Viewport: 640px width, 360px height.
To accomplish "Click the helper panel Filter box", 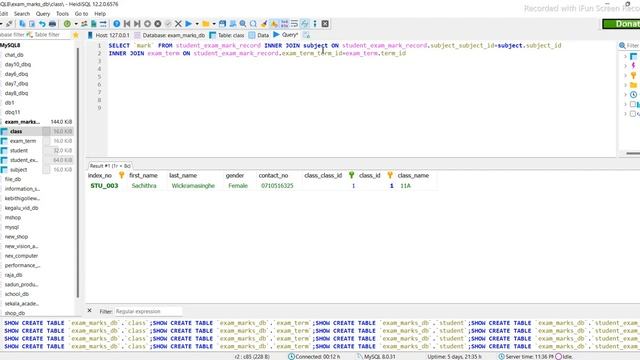I will (x=632, y=45).
